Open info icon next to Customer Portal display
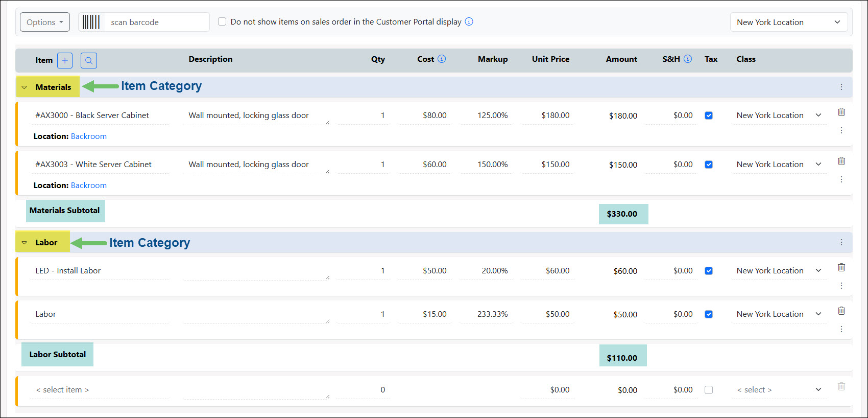The width and height of the screenshot is (868, 418). click(469, 21)
